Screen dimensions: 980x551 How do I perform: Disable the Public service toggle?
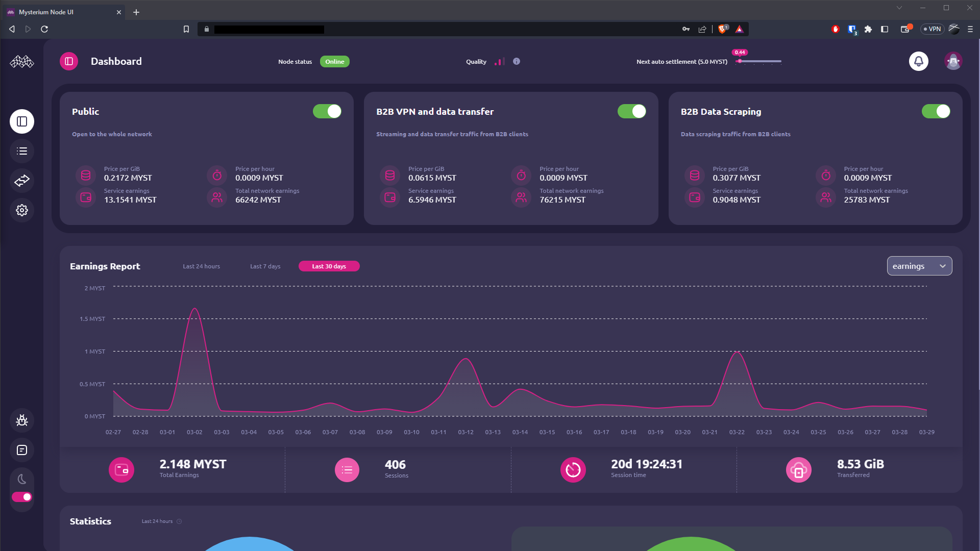(x=327, y=111)
